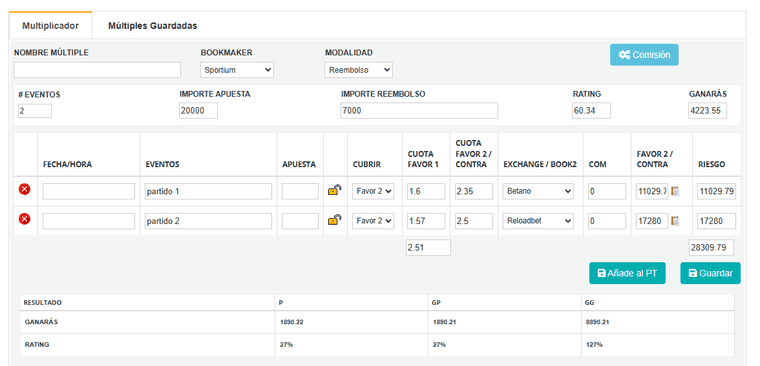Select the Multiplicador tab
760x366 pixels.
pyautogui.click(x=50, y=26)
